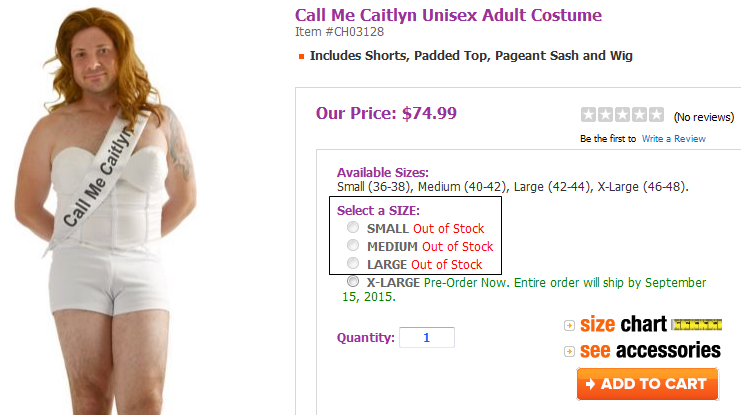
Task: Click the third rating star
Action: 622,115
